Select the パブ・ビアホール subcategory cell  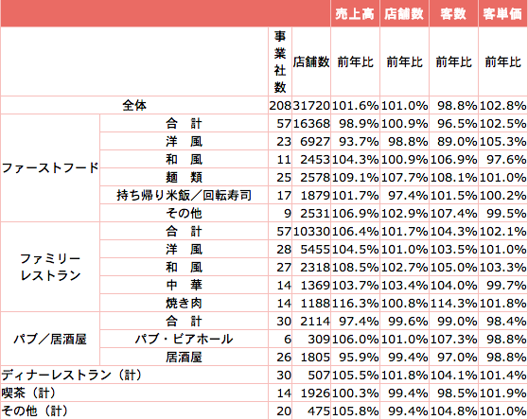coord(184,339)
